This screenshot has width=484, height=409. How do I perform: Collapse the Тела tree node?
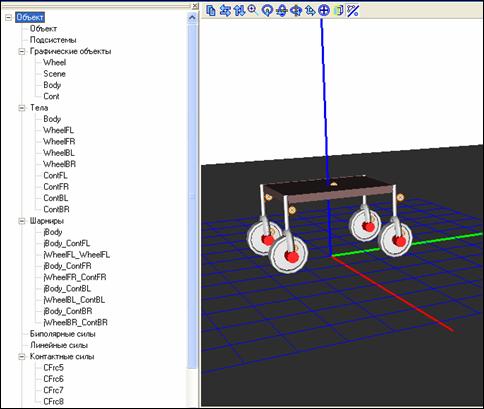[x=22, y=108]
